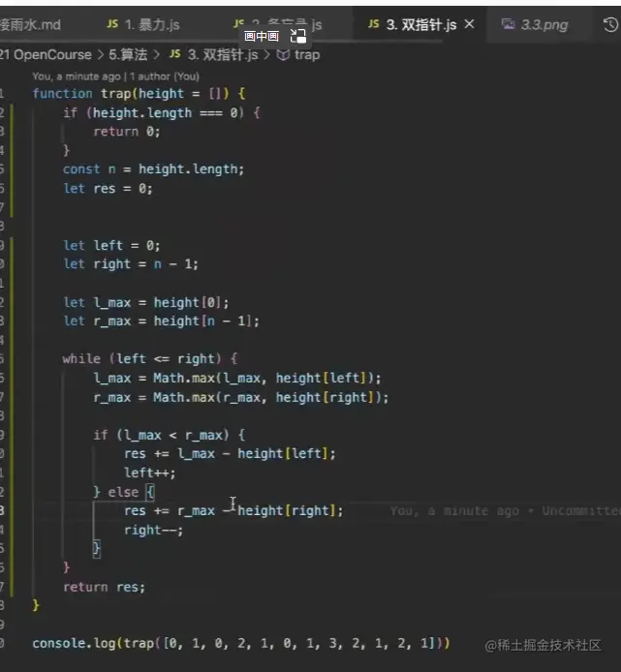The height and width of the screenshot is (672, 621).
Task: Click the console.log(trap([...])) line
Action: click(x=241, y=643)
